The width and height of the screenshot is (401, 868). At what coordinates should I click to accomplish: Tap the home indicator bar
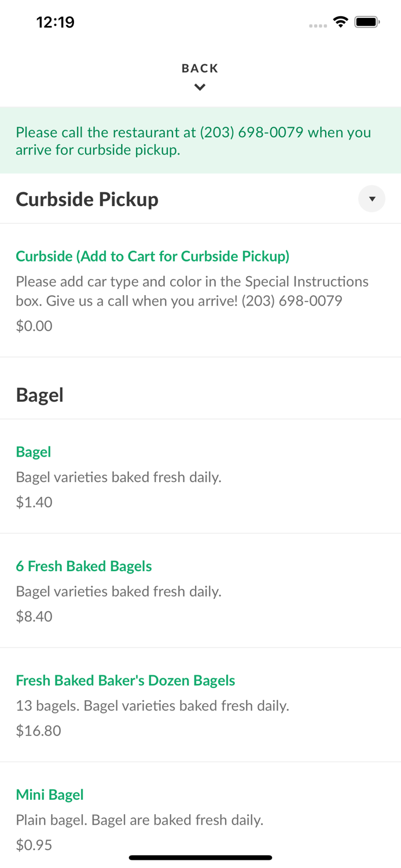[200, 857]
